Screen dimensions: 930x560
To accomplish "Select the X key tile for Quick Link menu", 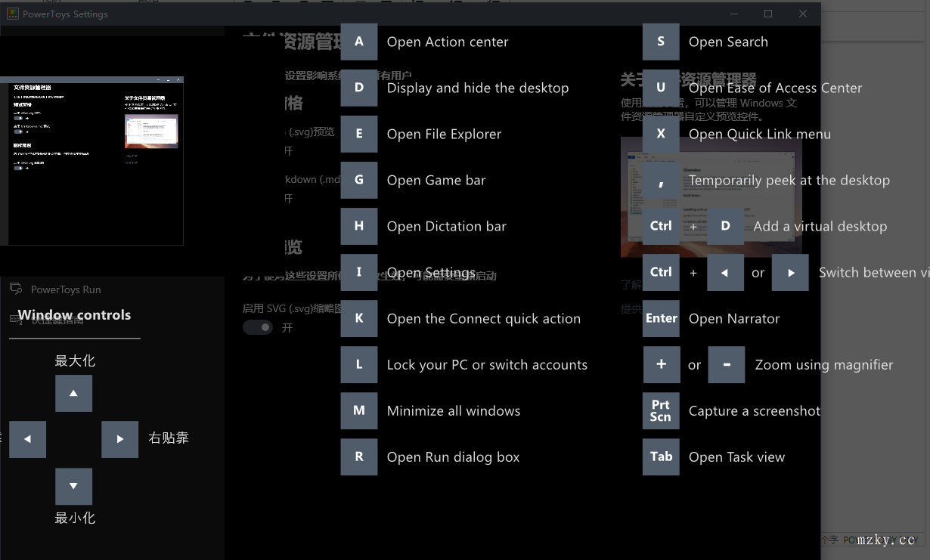I will tap(661, 134).
